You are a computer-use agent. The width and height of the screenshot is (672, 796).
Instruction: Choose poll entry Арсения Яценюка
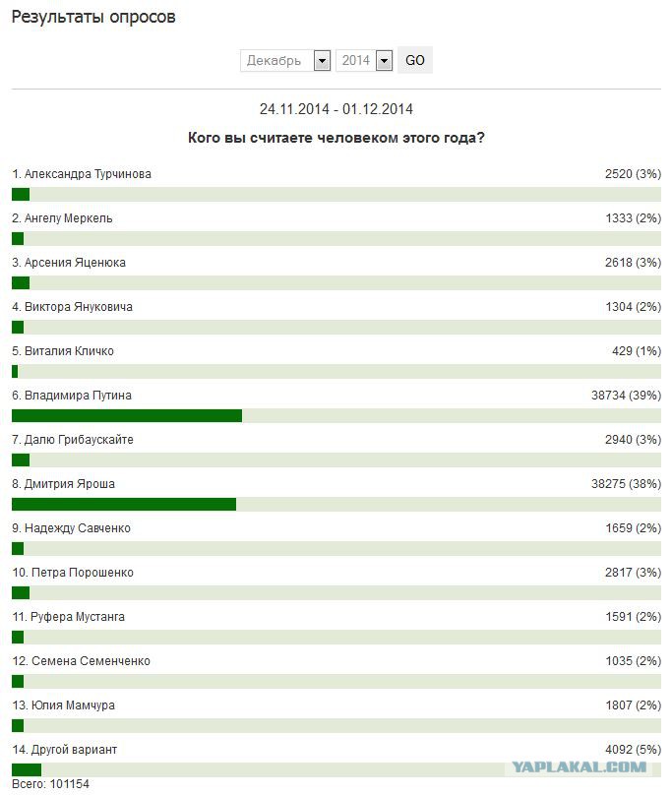(x=69, y=263)
